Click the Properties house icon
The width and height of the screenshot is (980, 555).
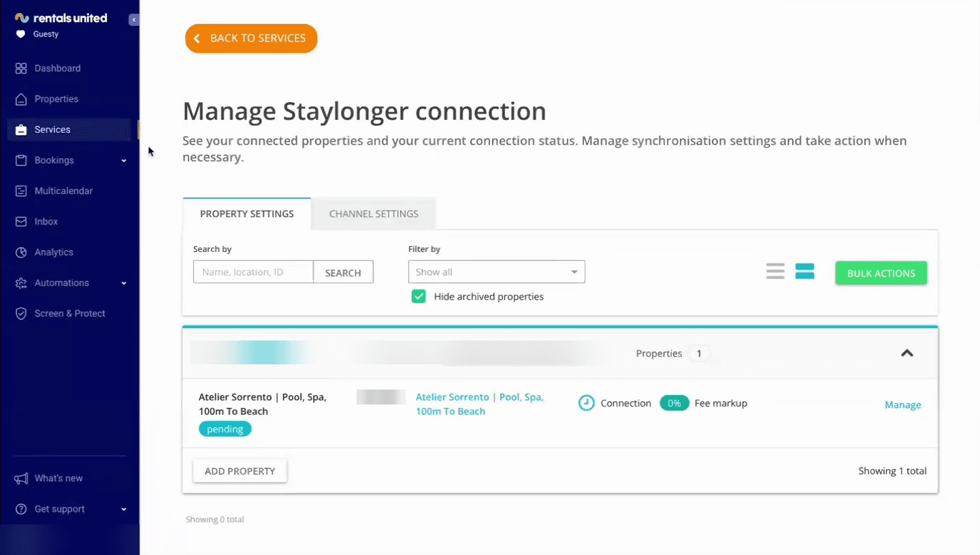click(x=21, y=99)
